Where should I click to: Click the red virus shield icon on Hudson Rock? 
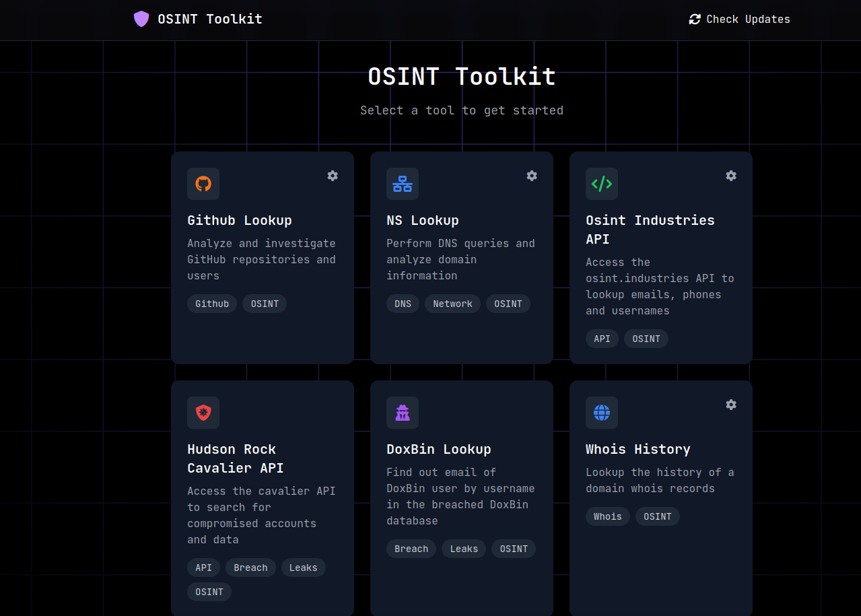[203, 413]
